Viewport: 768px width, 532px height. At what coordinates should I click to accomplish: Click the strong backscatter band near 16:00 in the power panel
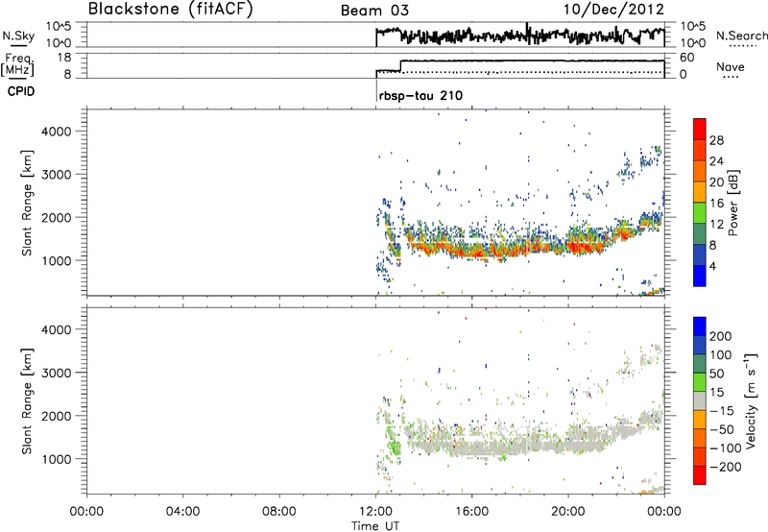(472, 252)
